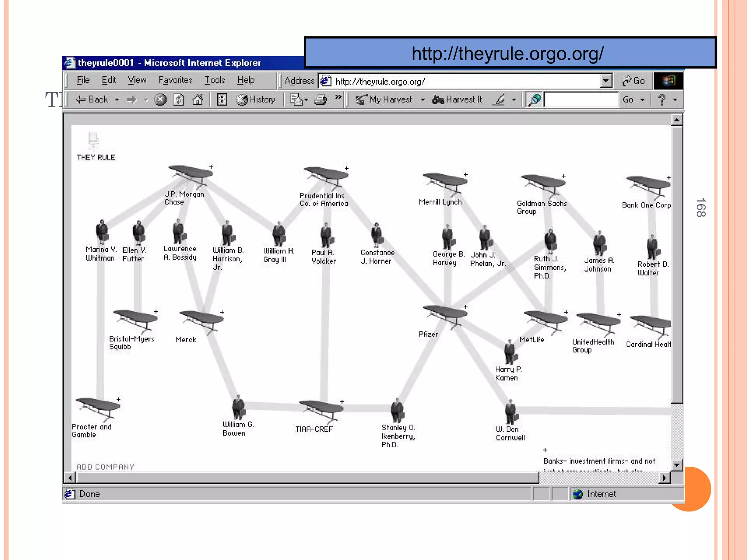Open the My Harvest dropdown arrow
747x560 pixels.
(x=423, y=100)
